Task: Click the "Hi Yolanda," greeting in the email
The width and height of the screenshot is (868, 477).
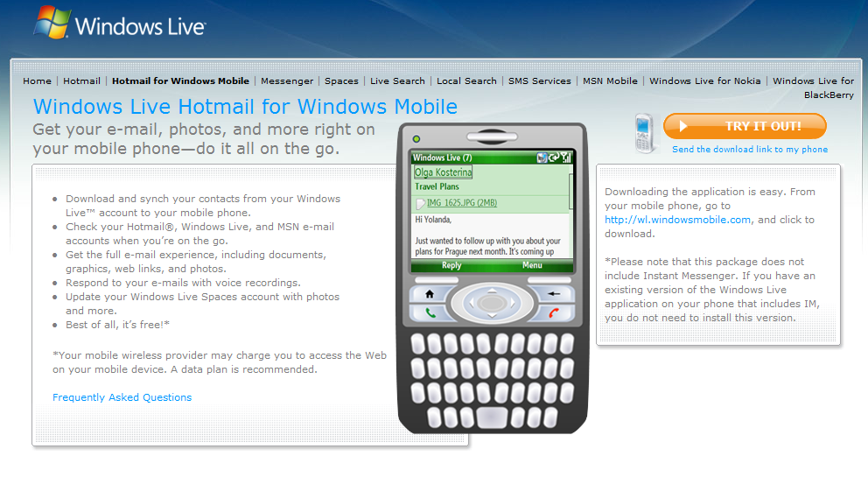Action: (x=433, y=220)
